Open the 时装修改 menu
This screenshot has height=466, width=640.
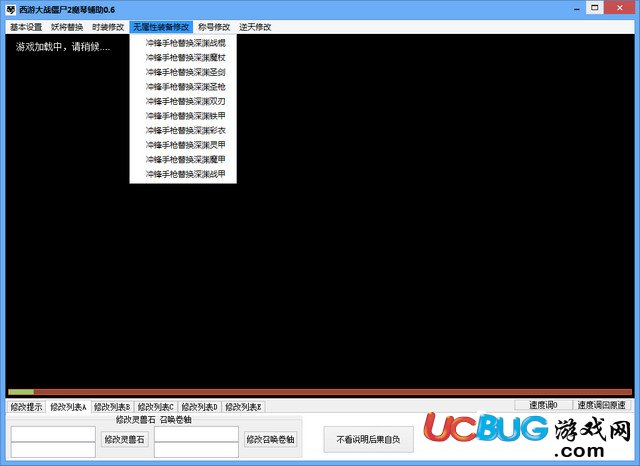click(x=108, y=27)
